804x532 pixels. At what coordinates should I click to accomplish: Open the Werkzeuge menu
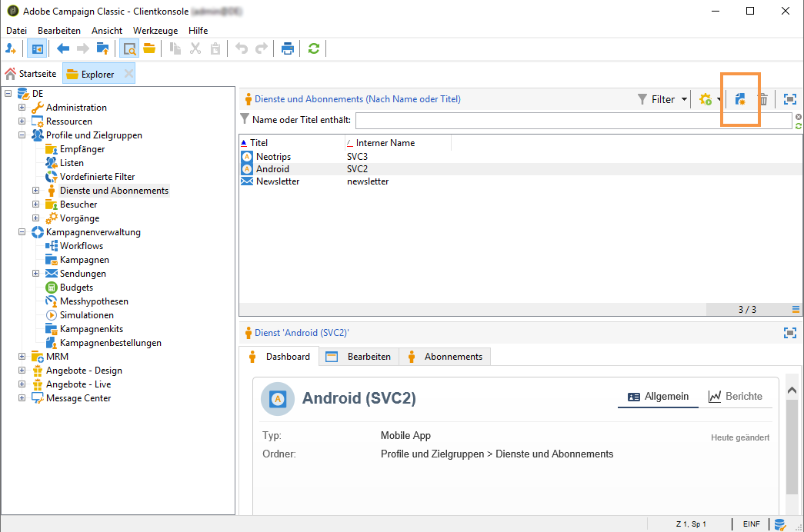coord(155,31)
